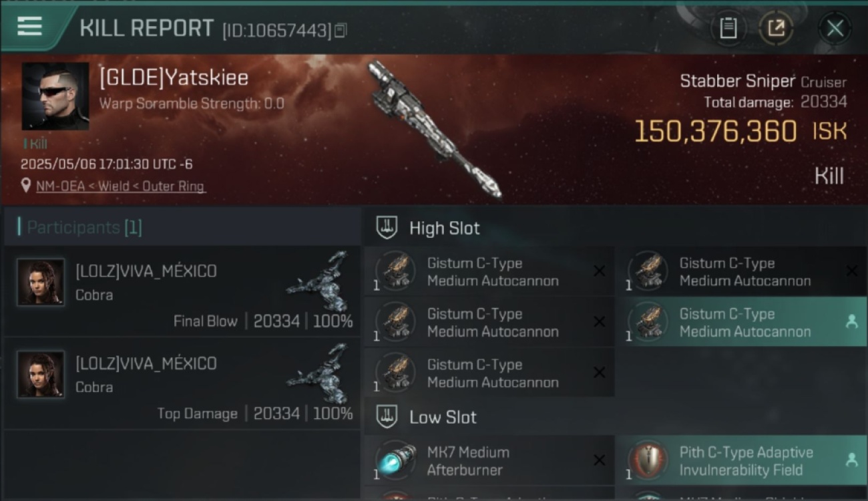Image resolution: width=868 pixels, height=501 pixels.
Task: Click [GLDE]Yatskiee pilot name
Action: (174, 77)
